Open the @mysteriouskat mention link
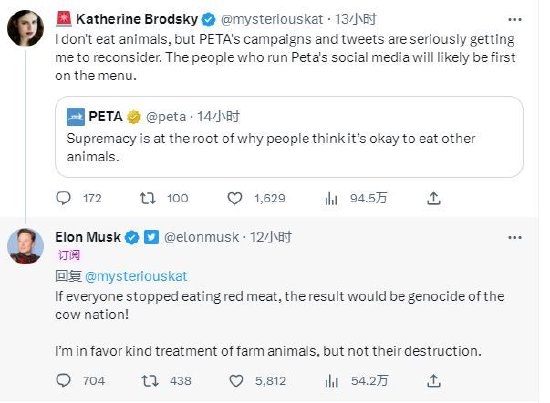 [136, 276]
